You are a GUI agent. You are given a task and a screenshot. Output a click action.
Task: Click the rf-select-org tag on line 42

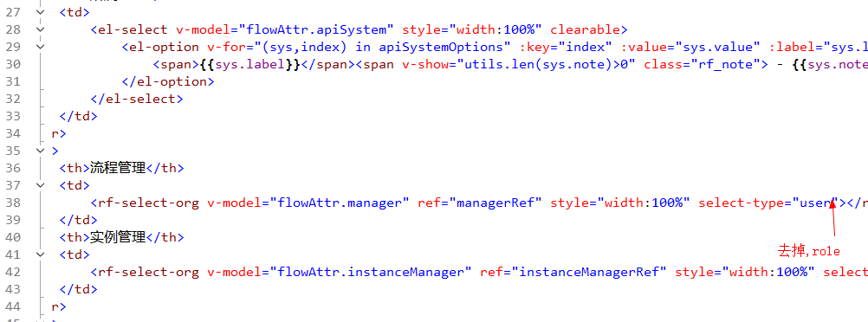pos(148,272)
